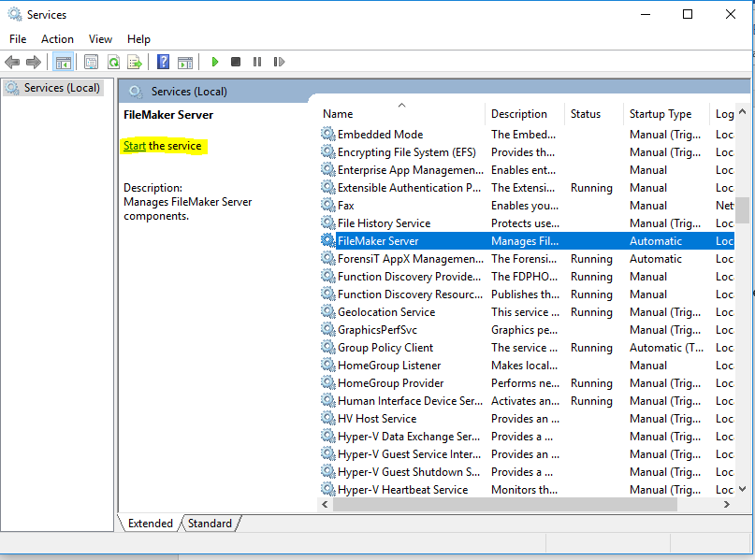Toggle Show/Hide Console Tree icon
755x560 pixels.
[x=63, y=62]
